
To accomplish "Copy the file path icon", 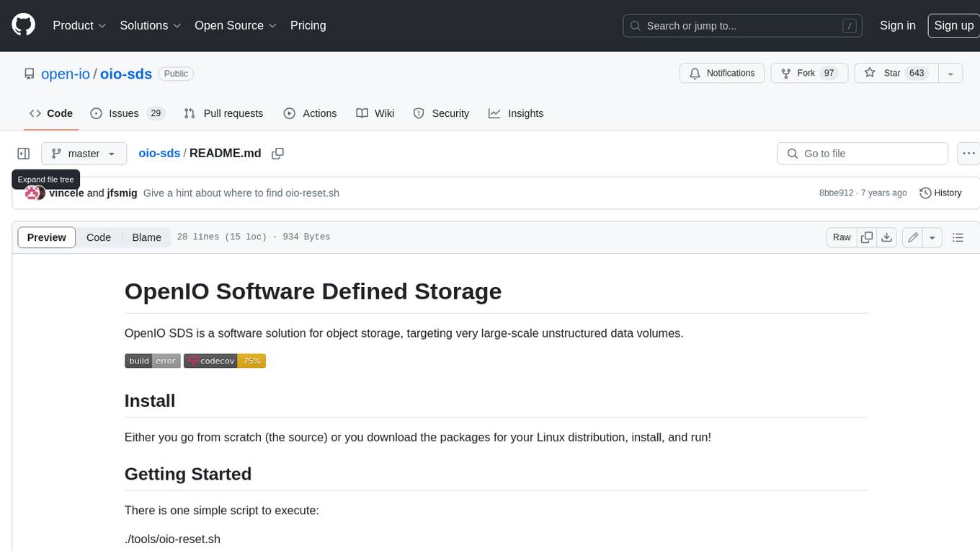I will (x=277, y=153).
